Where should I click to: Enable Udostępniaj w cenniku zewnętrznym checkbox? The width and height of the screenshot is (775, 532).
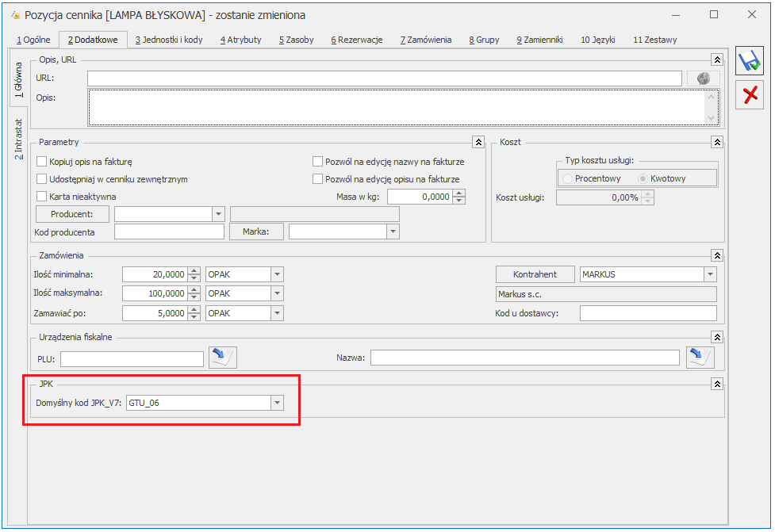click(x=42, y=179)
